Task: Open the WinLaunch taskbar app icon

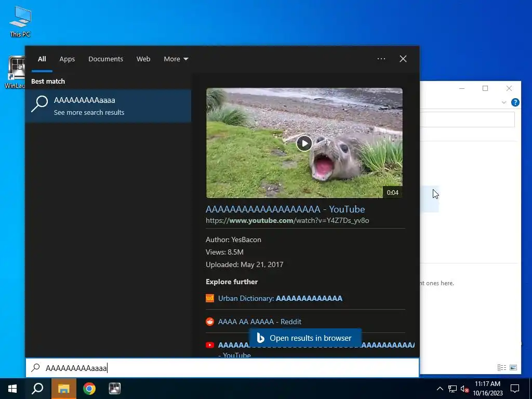Action: (115, 389)
